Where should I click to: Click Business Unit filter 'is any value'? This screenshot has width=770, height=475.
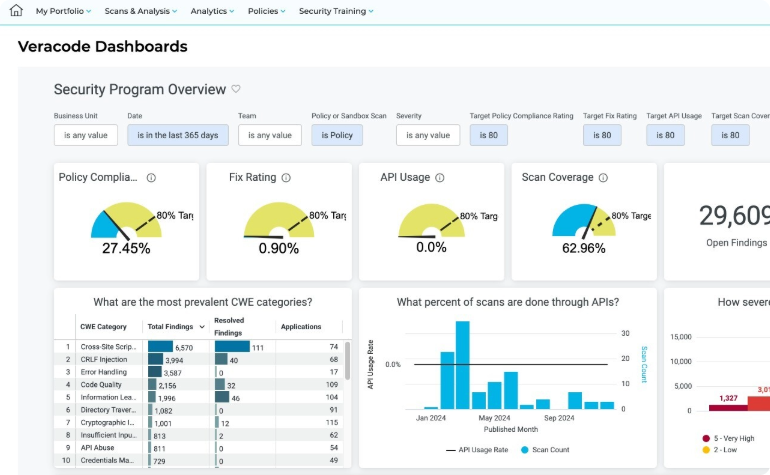[x=86, y=135]
